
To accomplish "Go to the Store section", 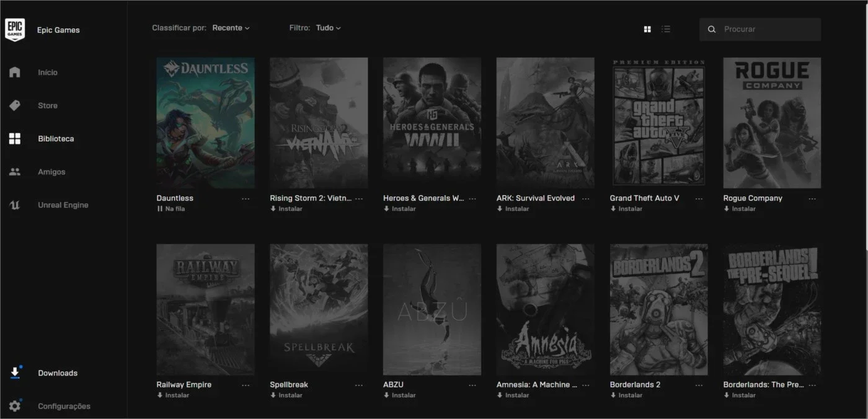I will click(x=48, y=105).
